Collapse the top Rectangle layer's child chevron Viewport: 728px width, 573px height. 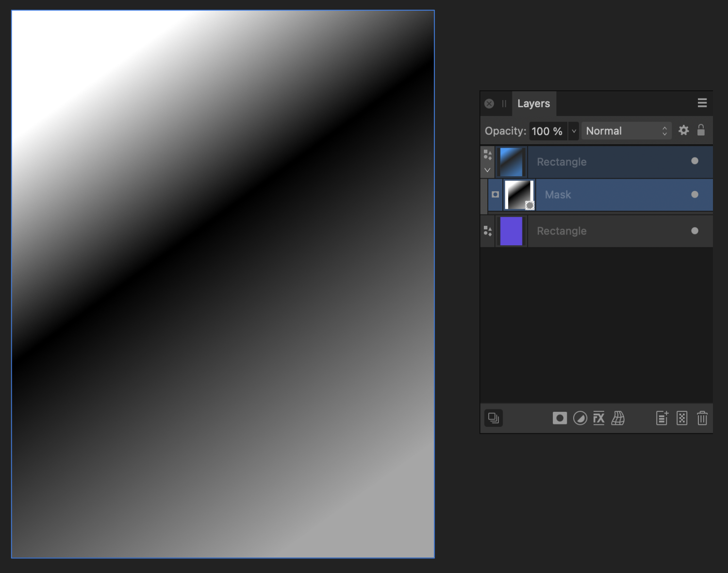[x=487, y=169]
